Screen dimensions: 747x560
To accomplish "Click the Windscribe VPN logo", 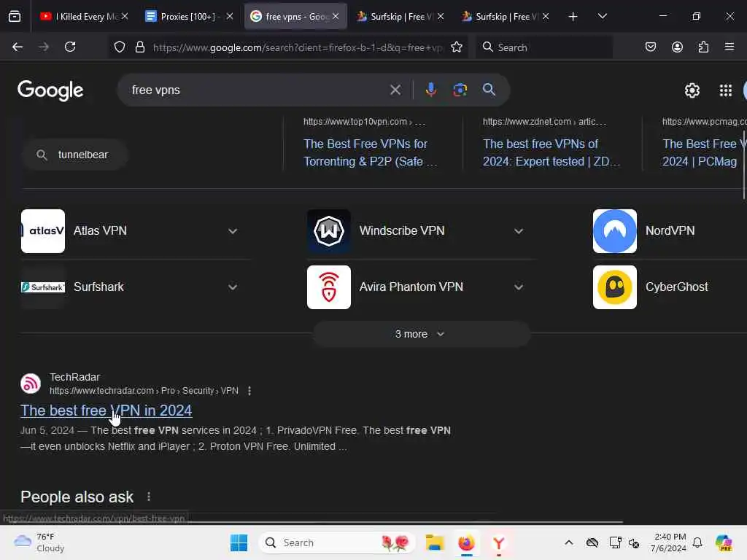I will point(329,231).
